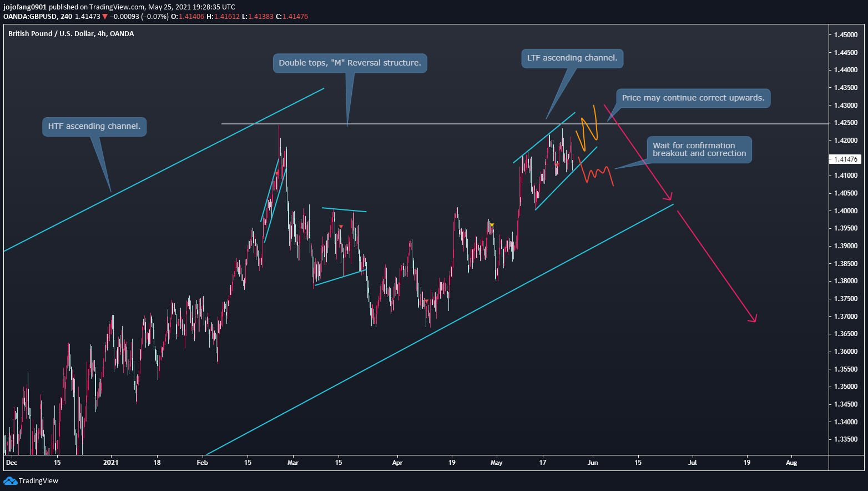
Task: Click the 1.35000 price axis label
Action: coord(845,387)
